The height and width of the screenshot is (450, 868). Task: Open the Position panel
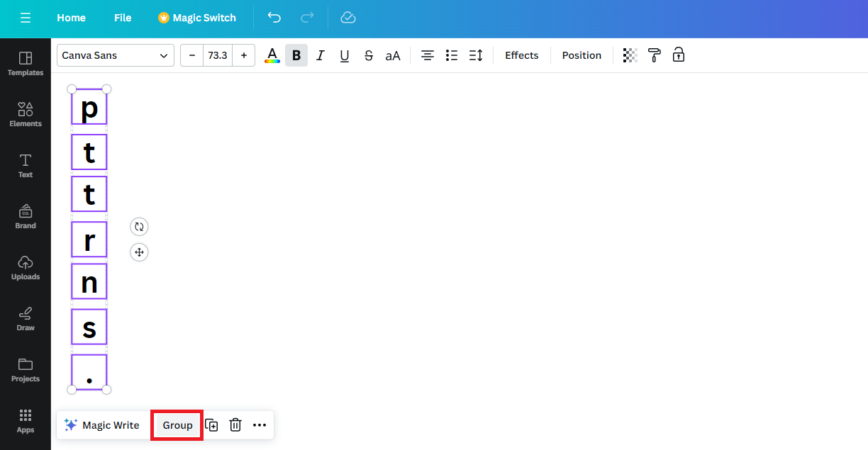click(x=582, y=55)
